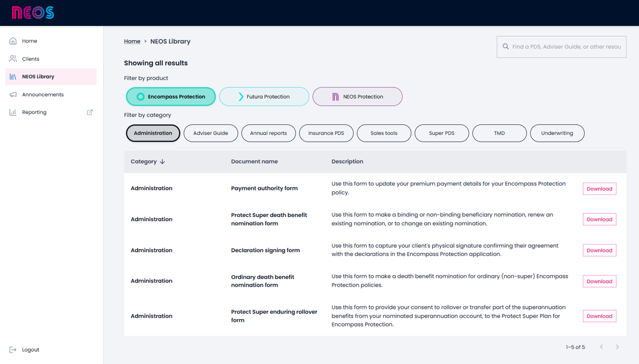Click the external link icon beside Reporting

[90, 112]
